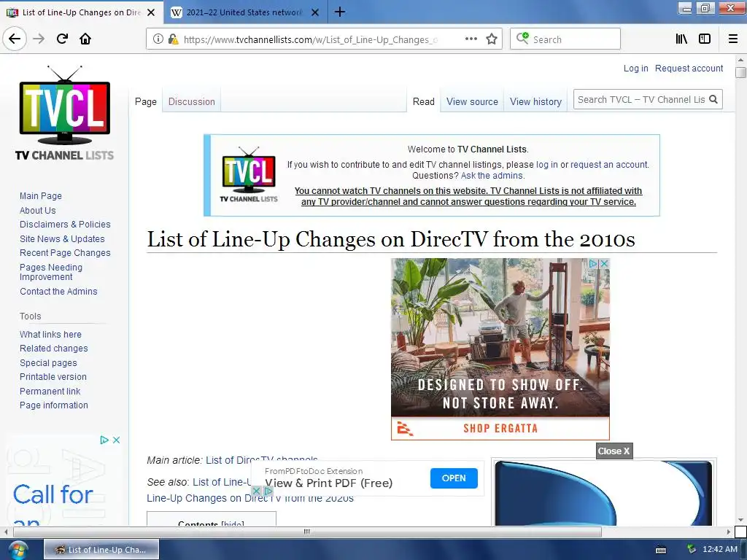This screenshot has height=560, width=747.
Task: Click the URL address bar
Action: pyautogui.click(x=309, y=39)
